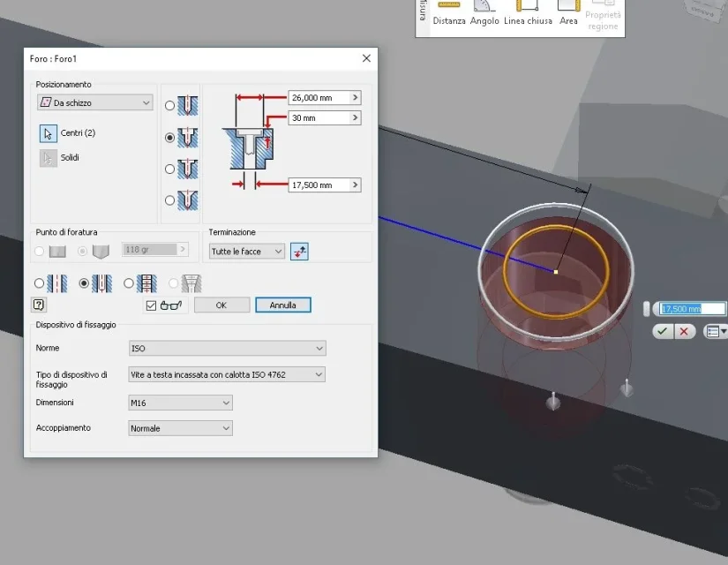
Task: Flip hole direction icon next to Terminazione
Action: [299, 252]
